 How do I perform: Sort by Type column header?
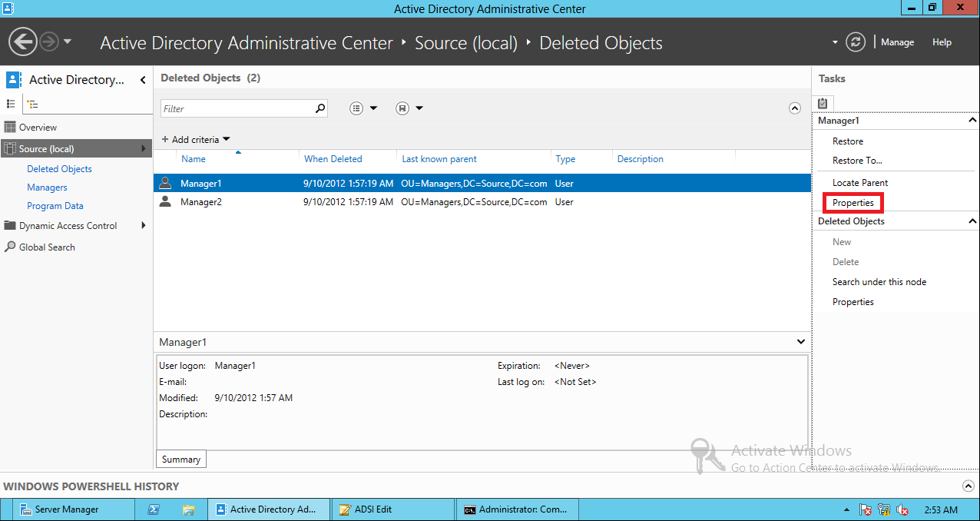(565, 159)
